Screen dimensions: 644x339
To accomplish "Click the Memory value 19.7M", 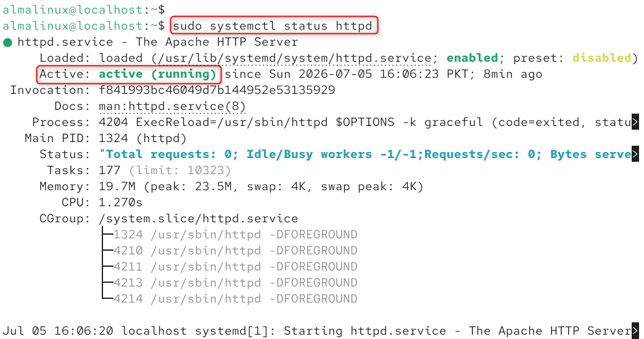I will pyautogui.click(x=117, y=186).
